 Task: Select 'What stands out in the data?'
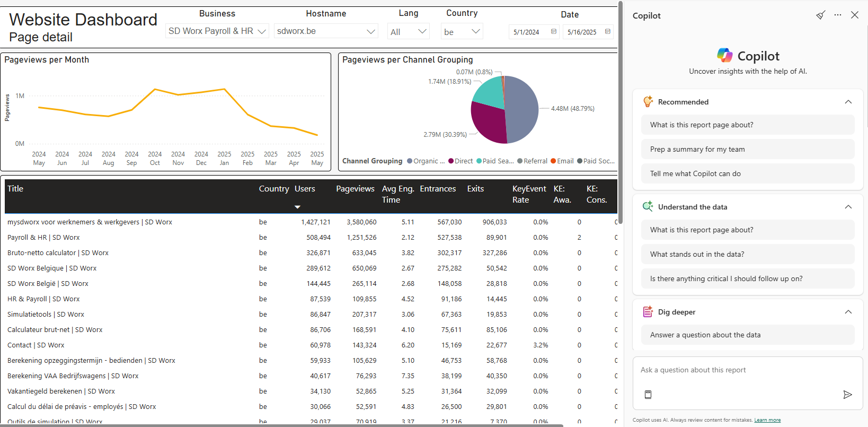click(748, 254)
